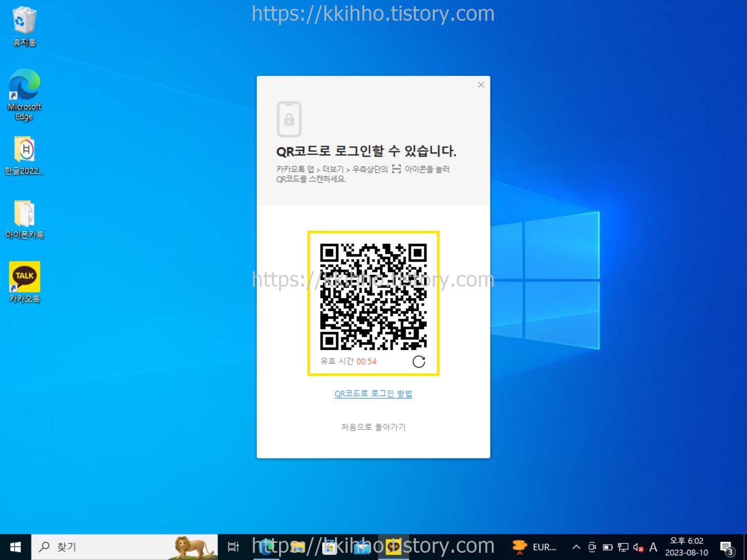The image size is (747, 560).
Task: Open the Windows Start menu
Action: [16, 547]
